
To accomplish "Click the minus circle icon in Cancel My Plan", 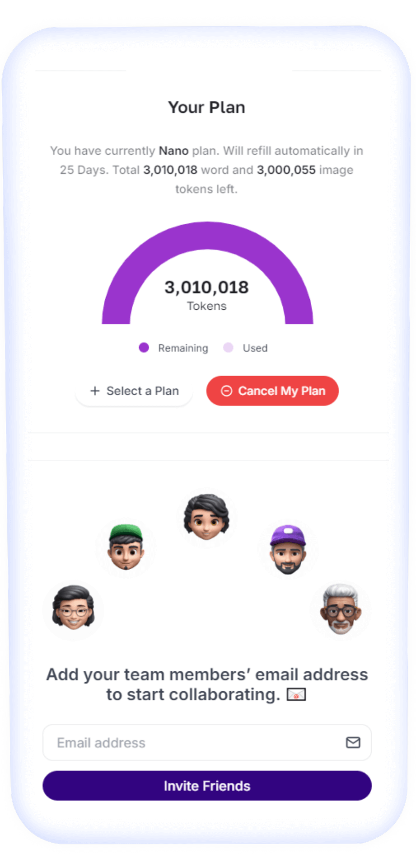I will click(x=226, y=391).
